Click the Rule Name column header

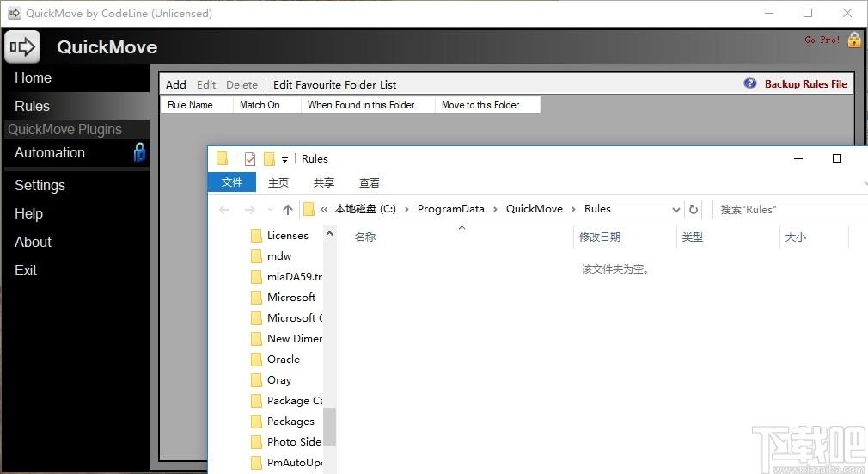pyautogui.click(x=197, y=105)
